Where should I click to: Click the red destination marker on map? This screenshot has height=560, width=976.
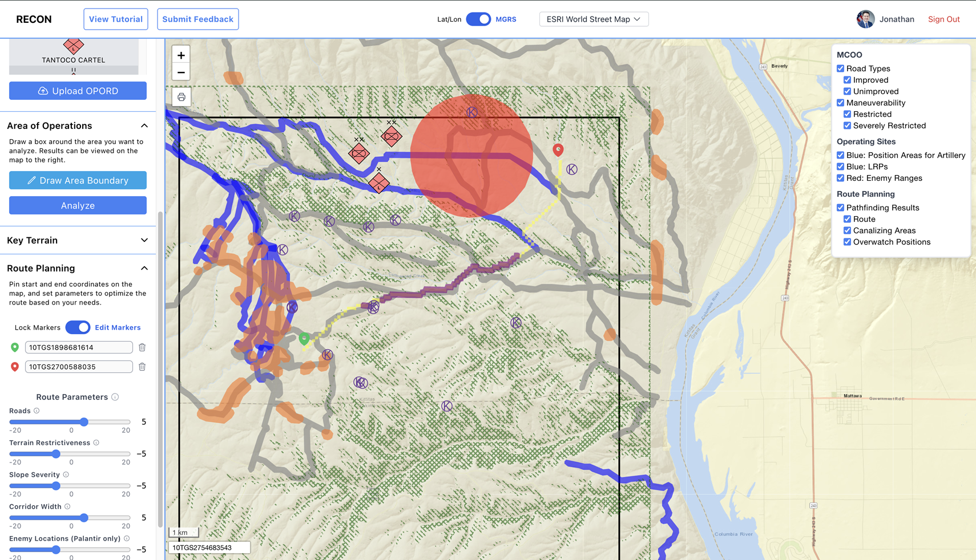[x=558, y=149]
